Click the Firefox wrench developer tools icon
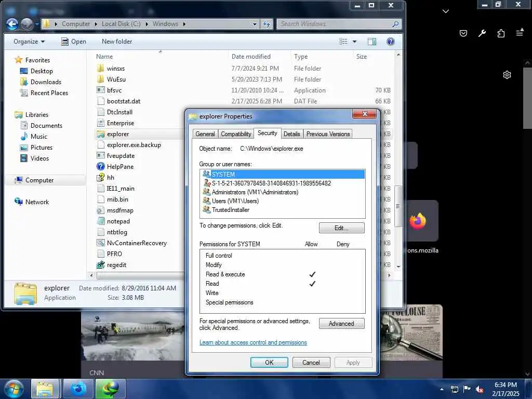532x399 pixels. [482, 33]
